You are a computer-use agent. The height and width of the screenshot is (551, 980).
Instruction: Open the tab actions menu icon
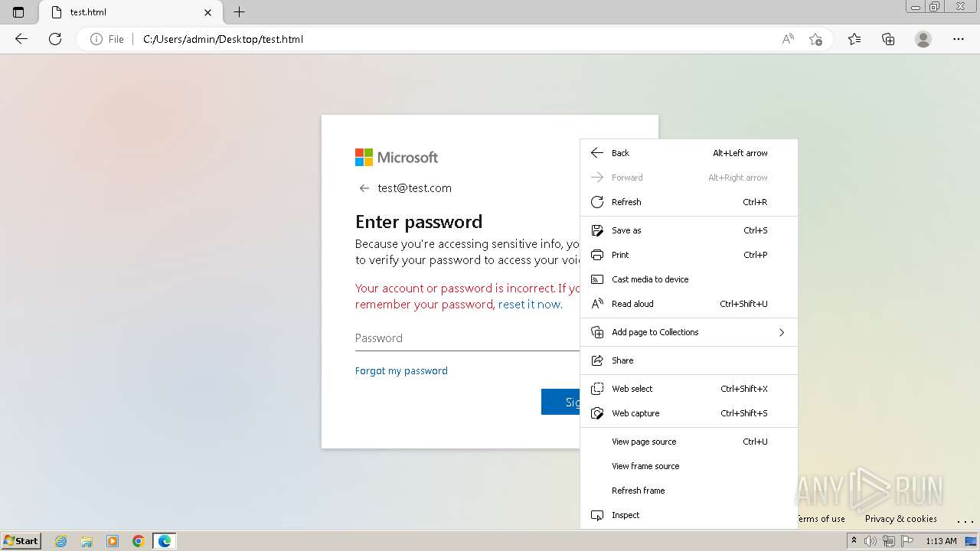(x=18, y=12)
